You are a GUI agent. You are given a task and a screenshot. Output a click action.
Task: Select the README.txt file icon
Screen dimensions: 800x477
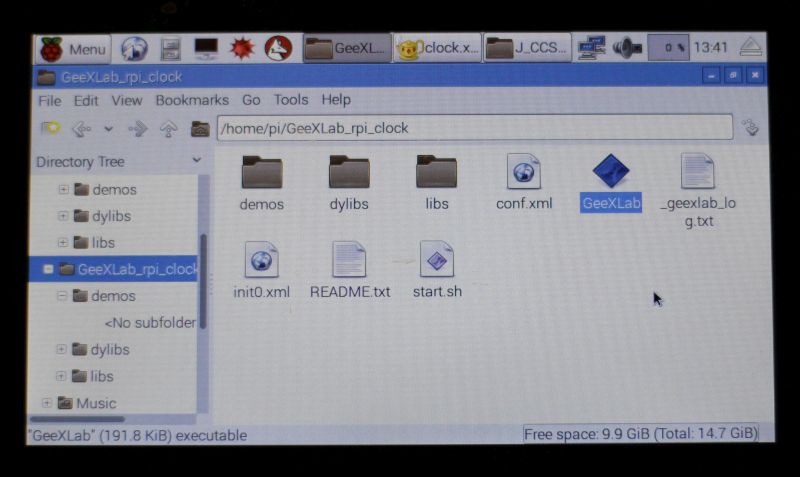pyautogui.click(x=349, y=260)
